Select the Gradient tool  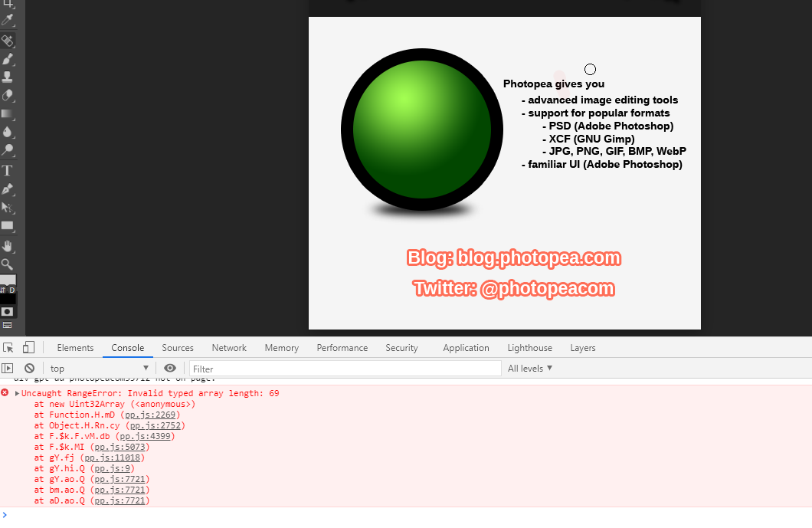coord(8,114)
